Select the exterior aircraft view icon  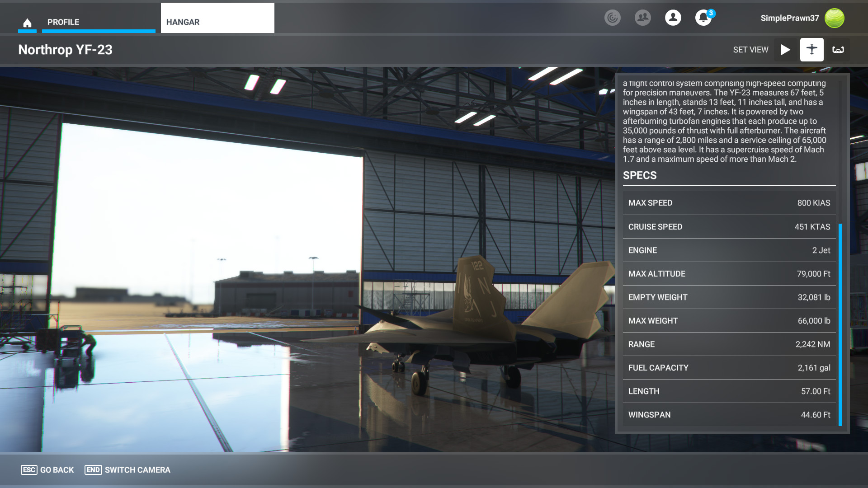coord(812,50)
